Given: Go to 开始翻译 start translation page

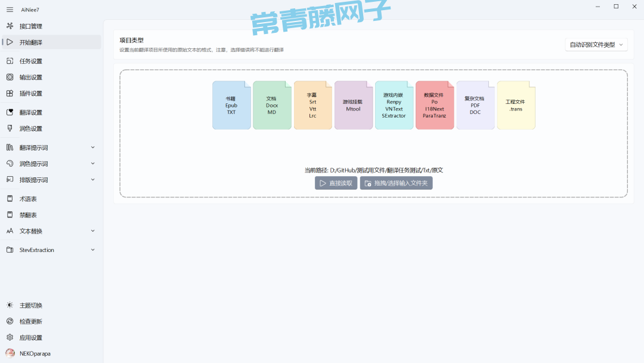Looking at the screenshot, I should click(31, 42).
